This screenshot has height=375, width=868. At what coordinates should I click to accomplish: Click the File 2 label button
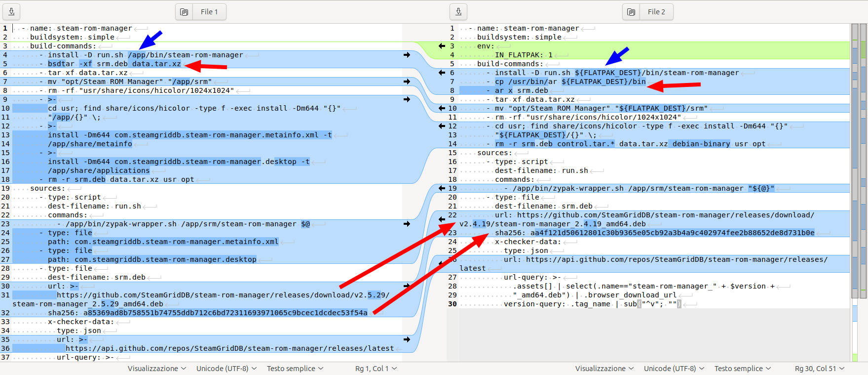pos(656,12)
